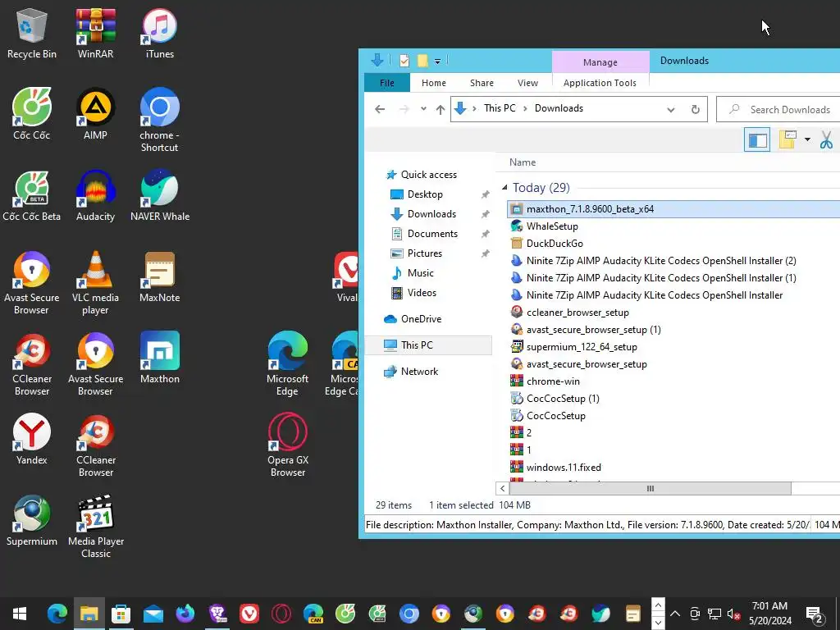Click the Media Player Classic desktop icon

(x=95, y=526)
